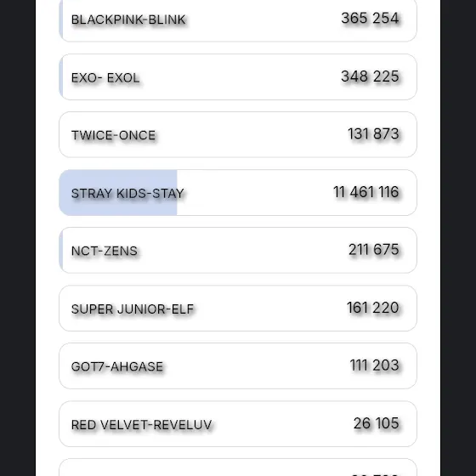Vote for SUPER JUNIOR-ELF
The width and height of the screenshot is (476, 476).
pos(238,308)
